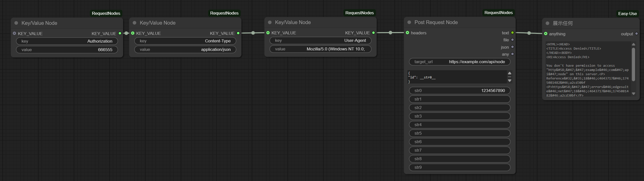Select the 展示任何 node title
The height and width of the screenshot is (181, 644).
[563, 23]
